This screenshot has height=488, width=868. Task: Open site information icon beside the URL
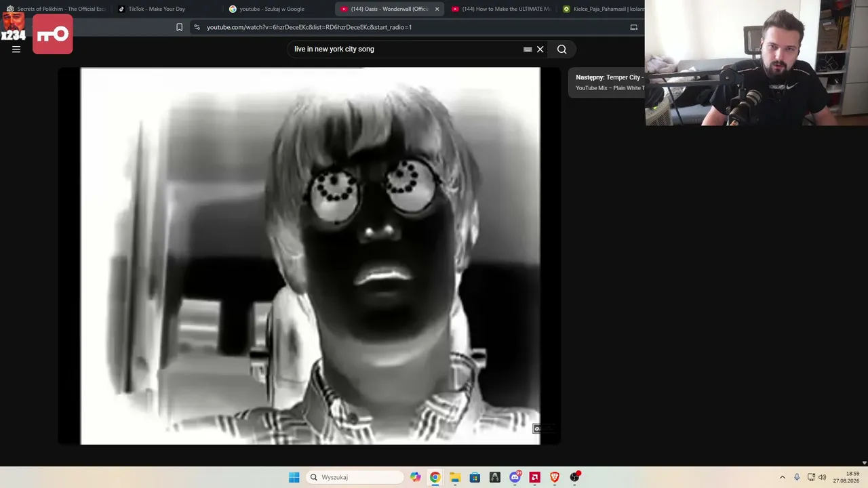(x=197, y=27)
